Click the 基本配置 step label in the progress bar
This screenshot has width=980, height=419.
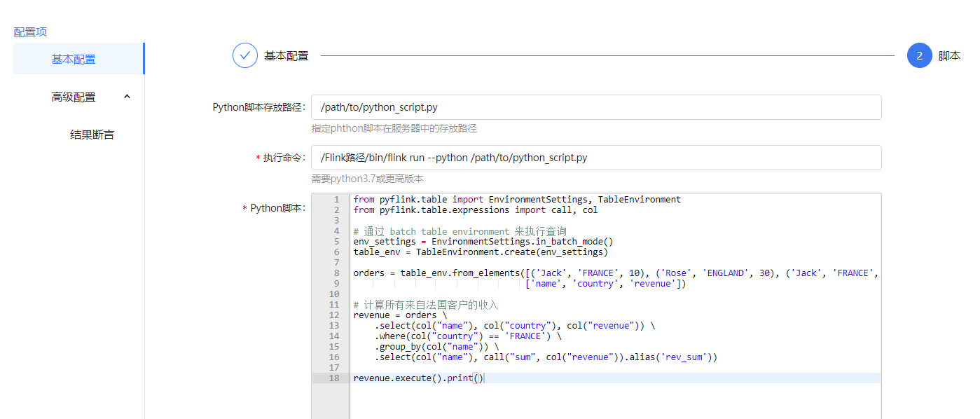(x=286, y=55)
